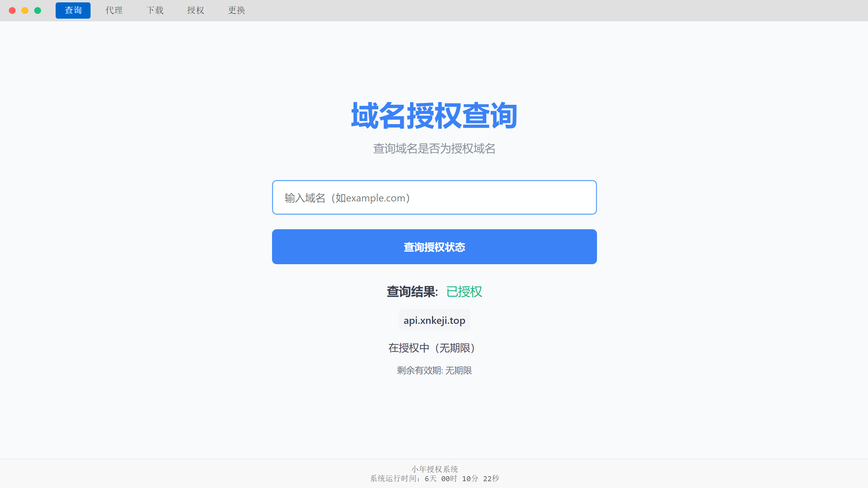Click the green 已授权 status text

pos(464,292)
